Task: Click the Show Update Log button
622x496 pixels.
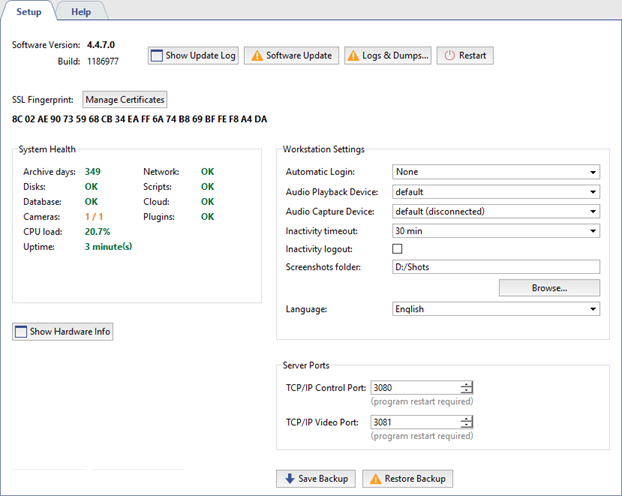Action: point(193,56)
